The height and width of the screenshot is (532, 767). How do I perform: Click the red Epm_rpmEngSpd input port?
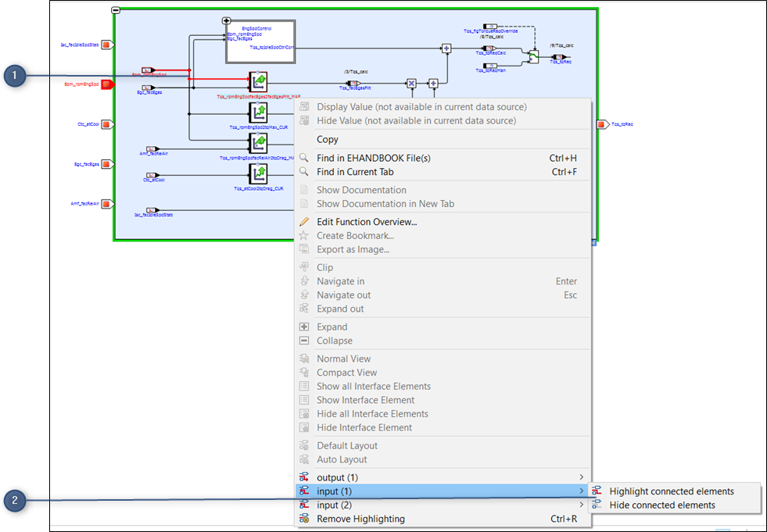click(109, 84)
